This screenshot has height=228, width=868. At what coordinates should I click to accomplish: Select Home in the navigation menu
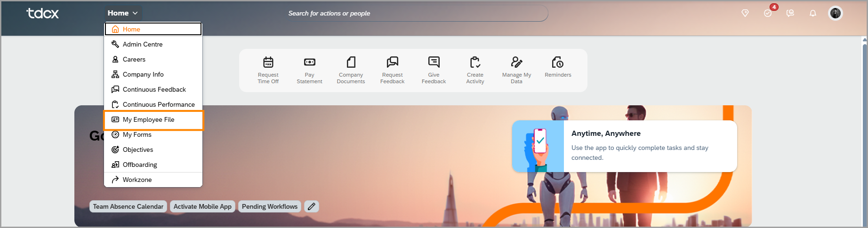[153, 29]
